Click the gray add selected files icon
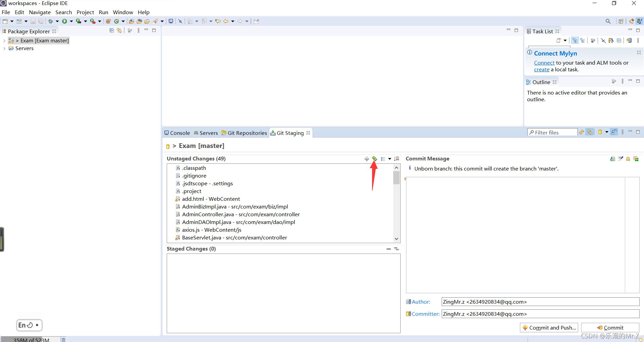Viewport: 644px width, 342px height. [x=367, y=159]
